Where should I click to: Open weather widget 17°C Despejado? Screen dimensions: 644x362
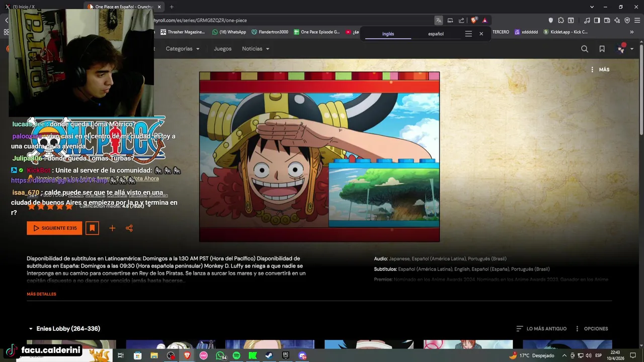tap(531, 355)
